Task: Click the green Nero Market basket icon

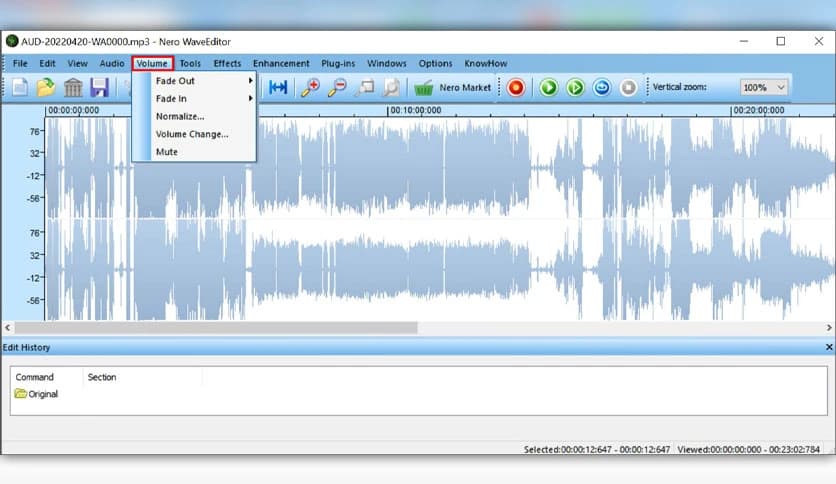Action: (x=423, y=87)
